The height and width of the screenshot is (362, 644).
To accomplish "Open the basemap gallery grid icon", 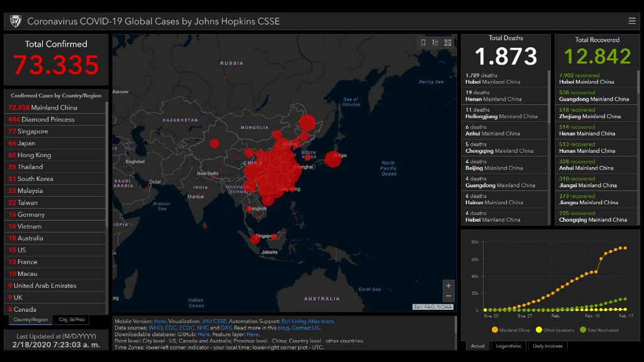I will pos(448,43).
